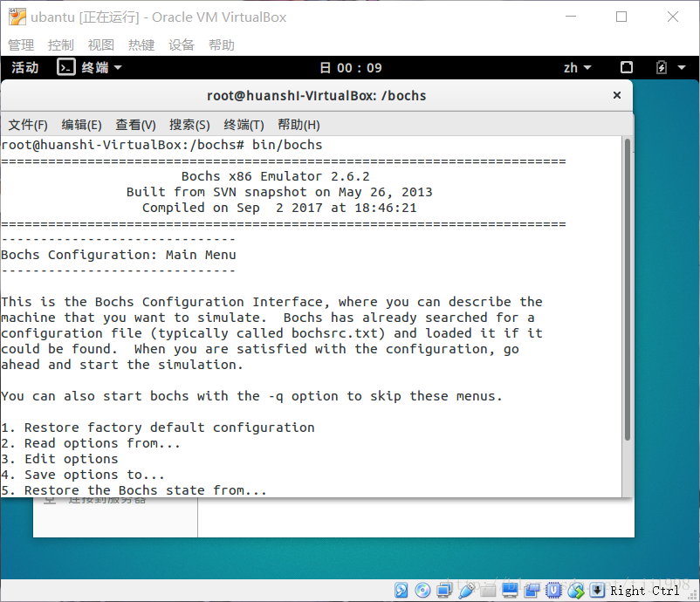
Task: Open the 文件(F) terminal menu
Action: pyautogui.click(x=28, y=125)
